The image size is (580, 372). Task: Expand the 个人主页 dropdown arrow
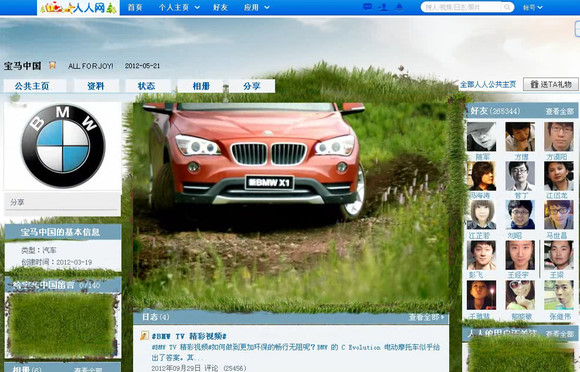[197, 8]
